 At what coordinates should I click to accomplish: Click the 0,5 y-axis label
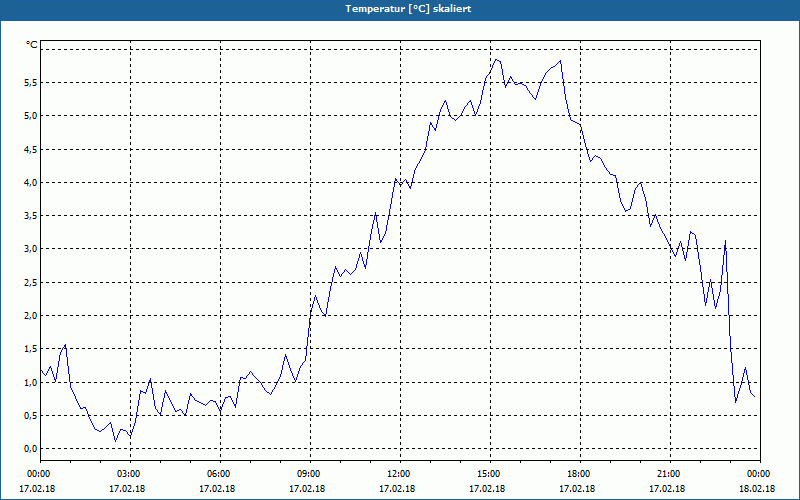(31, 416)
